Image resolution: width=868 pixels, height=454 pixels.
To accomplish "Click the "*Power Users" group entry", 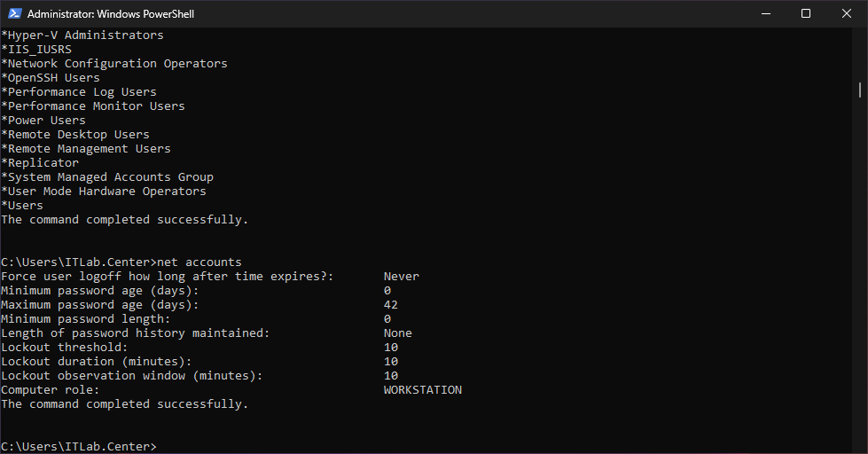I will (43, 121).
